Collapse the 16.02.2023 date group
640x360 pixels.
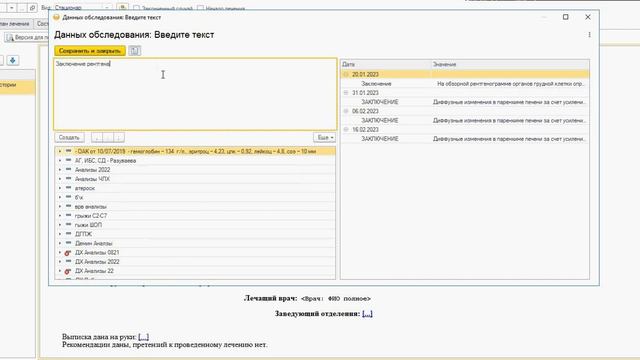click(x=346, y=129)
